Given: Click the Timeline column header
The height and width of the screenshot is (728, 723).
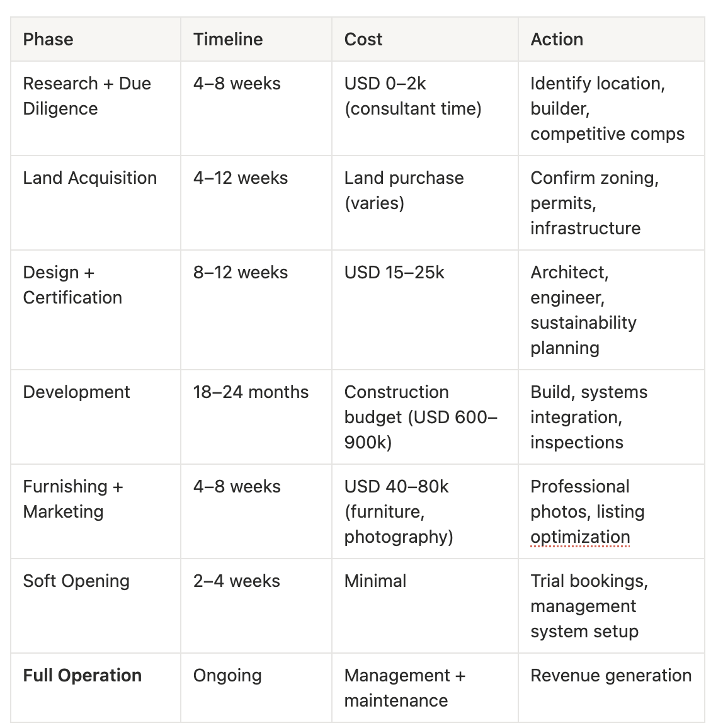Looking at the screenshot, I should click(x=256, y=40).
